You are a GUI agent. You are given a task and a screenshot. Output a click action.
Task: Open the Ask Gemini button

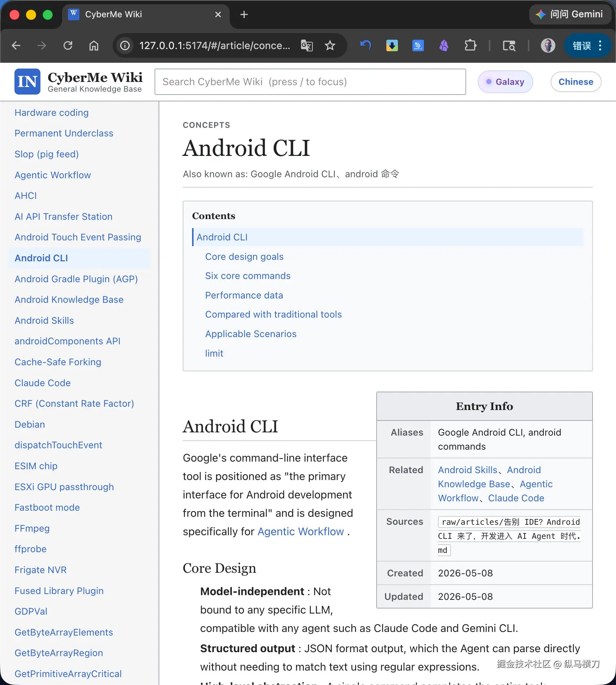570,14
